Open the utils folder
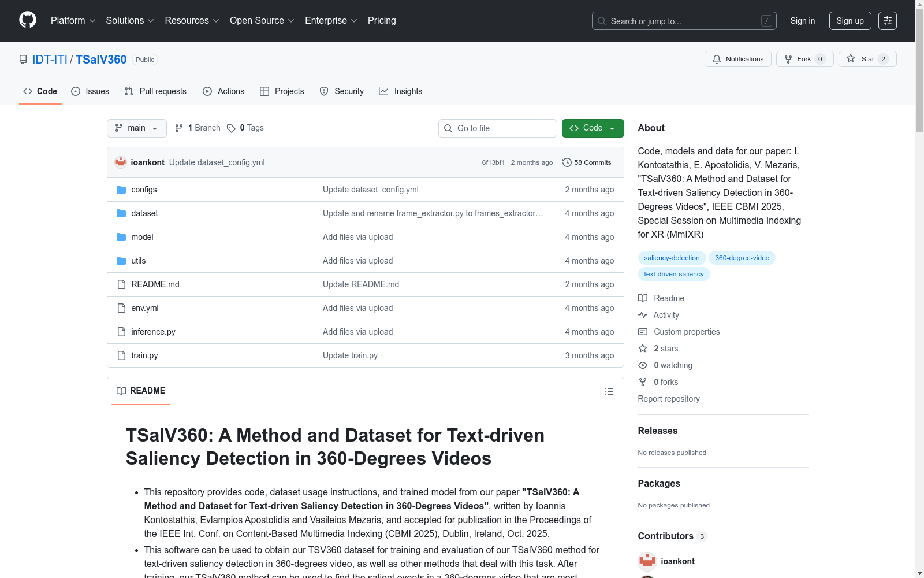This screenshot has height=578, width=924. [x=138, y=261]
